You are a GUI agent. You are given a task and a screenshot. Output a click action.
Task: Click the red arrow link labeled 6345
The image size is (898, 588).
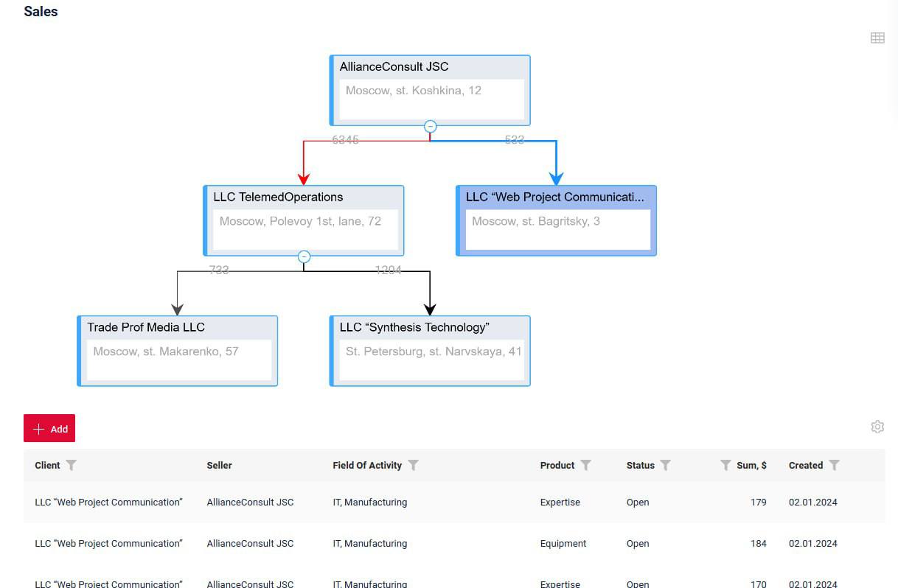coord(303,161)
